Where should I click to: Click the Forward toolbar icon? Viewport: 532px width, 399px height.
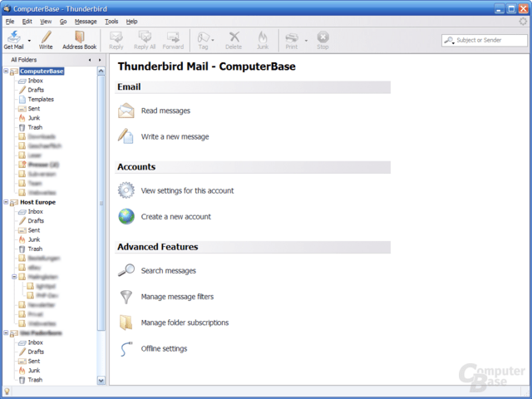[x=173, y=37]
